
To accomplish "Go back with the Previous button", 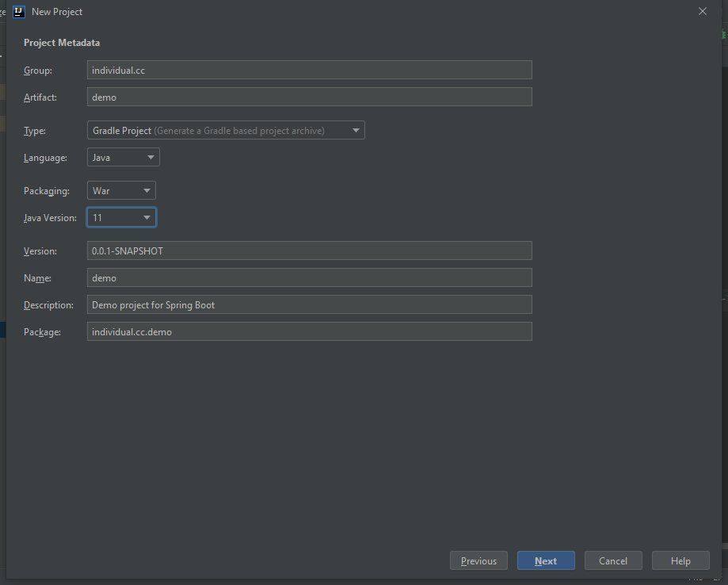I will coord(478,561).
